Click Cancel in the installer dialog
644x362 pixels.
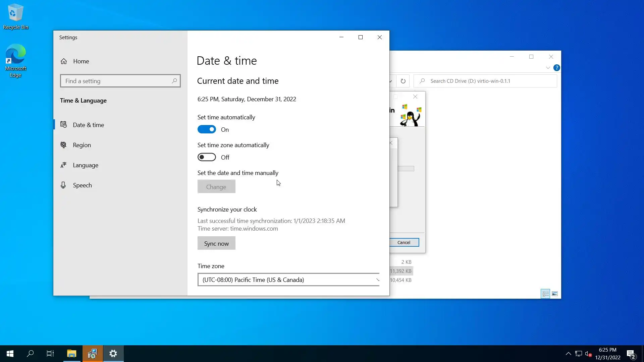tap(404, 242)
